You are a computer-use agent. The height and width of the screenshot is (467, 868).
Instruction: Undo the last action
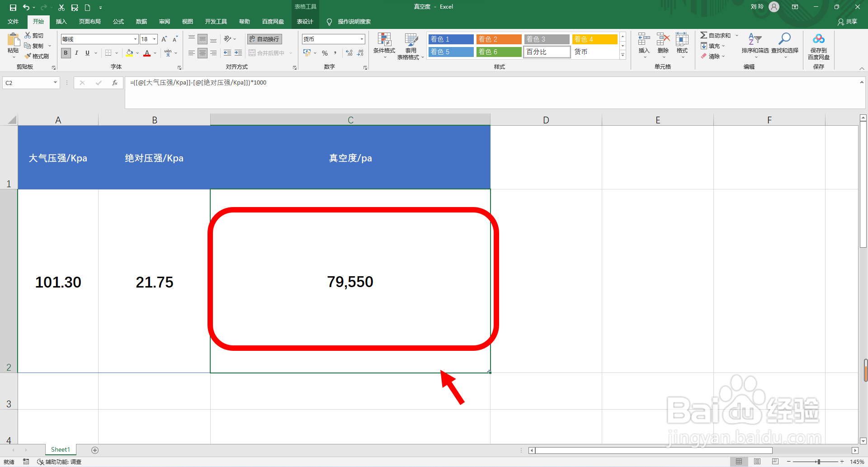coord(26,7)
